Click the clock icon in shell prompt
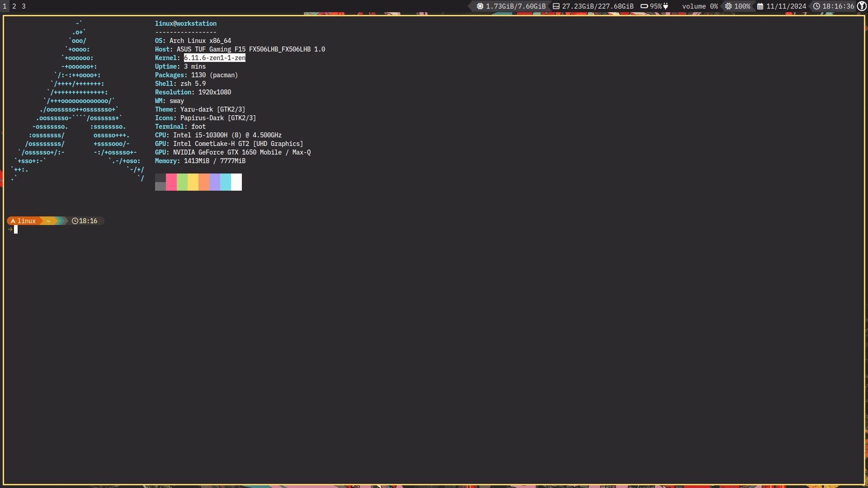Screen dimensions: 868x488 (x=75, y=221)
